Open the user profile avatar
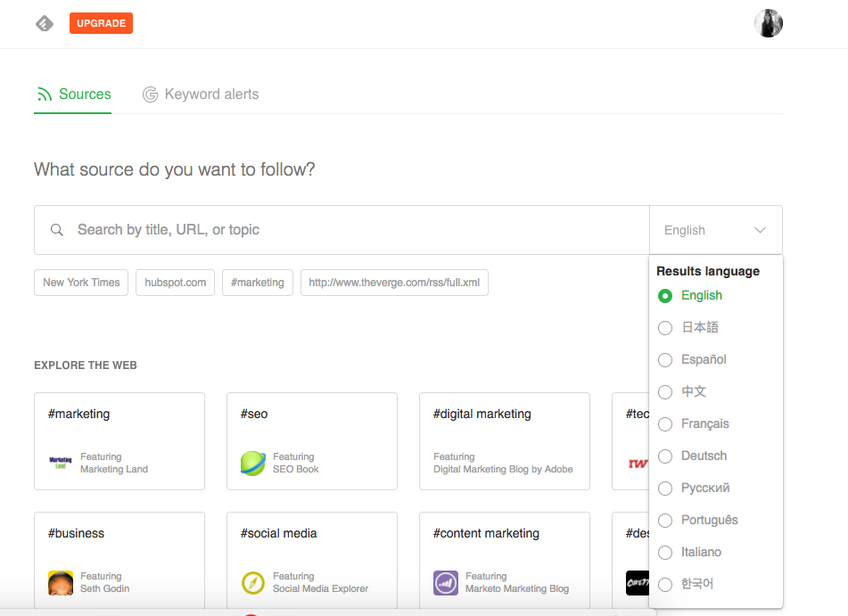This screenshot has width=848, height=616. coord(769,23)
